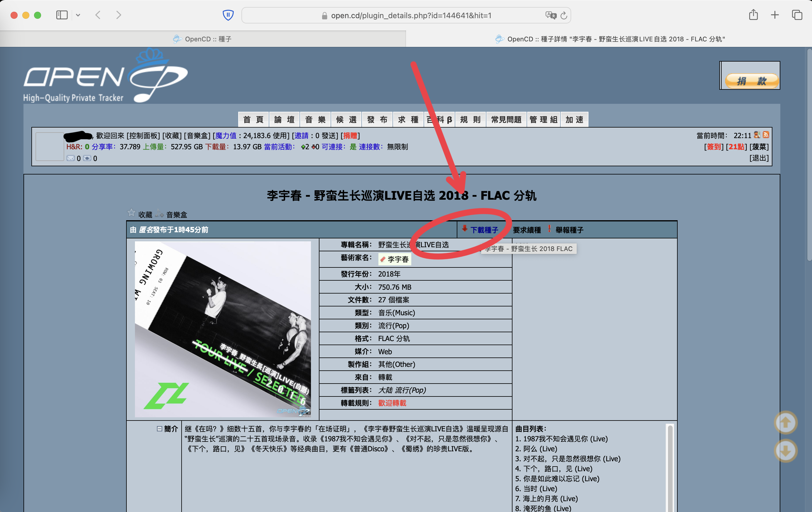Click 下載種子 download link
Screen dimensions: 812x512
click(x=484, y=230)
